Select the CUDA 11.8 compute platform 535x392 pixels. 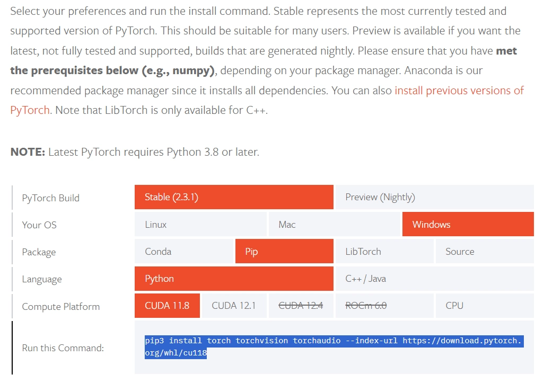point(166,305)
